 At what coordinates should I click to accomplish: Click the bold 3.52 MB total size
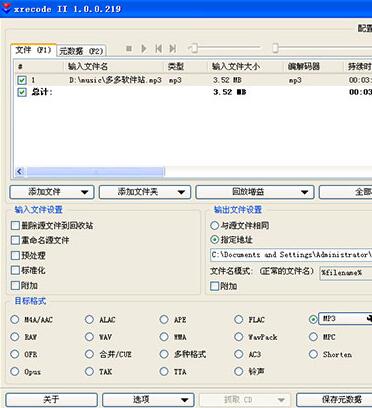point(229,92)
